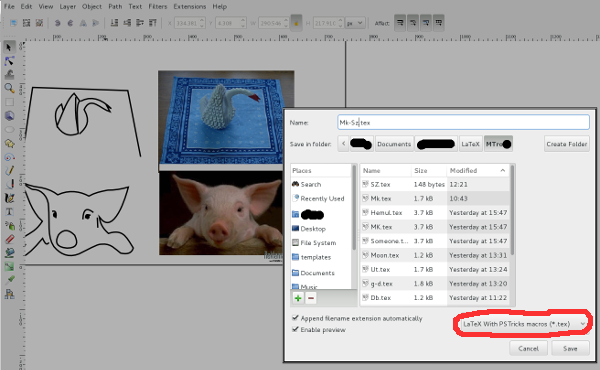Disable the Enable preview checkbox

[x=295, y=329]
